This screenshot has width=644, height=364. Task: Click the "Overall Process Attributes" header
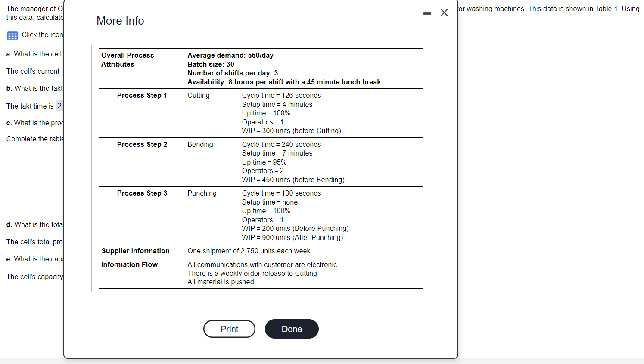[x=128, y=60]
